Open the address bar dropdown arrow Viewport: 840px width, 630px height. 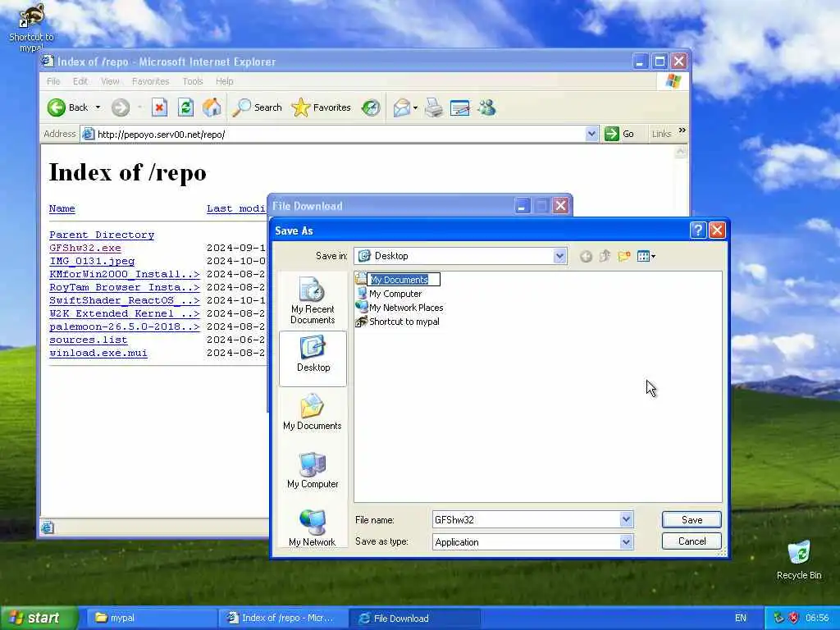(591, 134)
